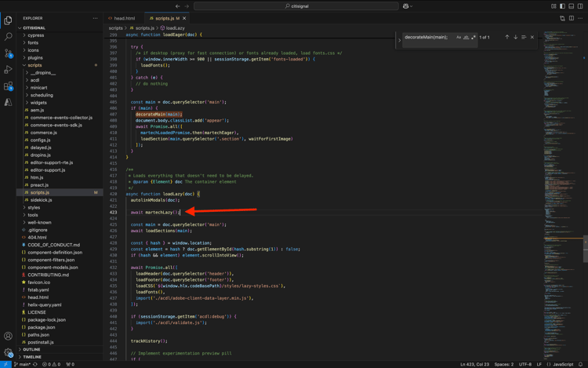
Task: Open the Extensions view
Action: coord(9,86)
